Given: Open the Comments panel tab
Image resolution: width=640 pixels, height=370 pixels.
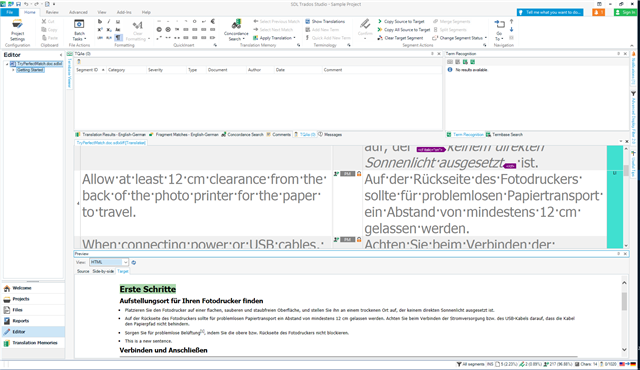Looking at the screenshot, I should (279, 134).
